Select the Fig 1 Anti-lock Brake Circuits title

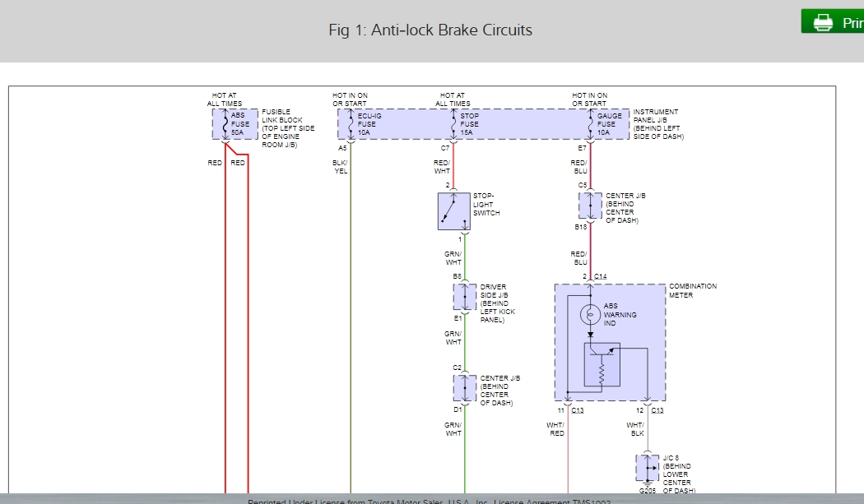coord(430,30)
